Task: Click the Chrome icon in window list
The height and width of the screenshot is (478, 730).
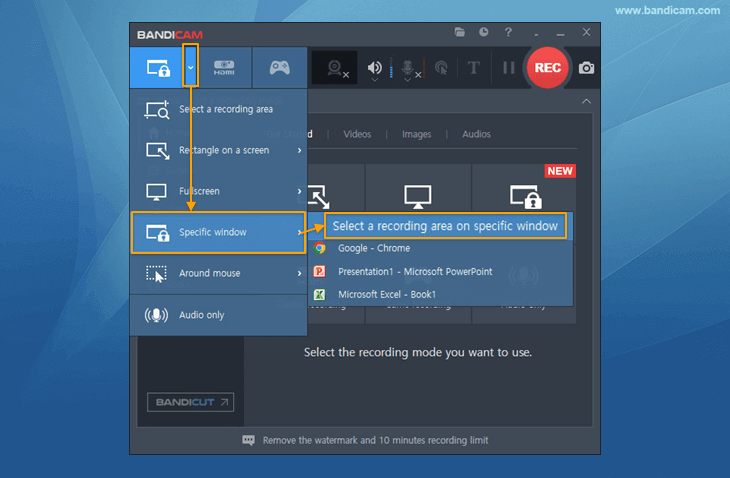Action: (319, 248)
